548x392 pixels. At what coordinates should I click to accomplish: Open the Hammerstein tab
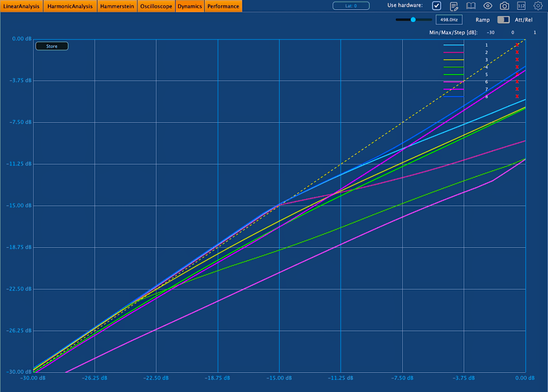pyautogui.click(x=117, y=6)
